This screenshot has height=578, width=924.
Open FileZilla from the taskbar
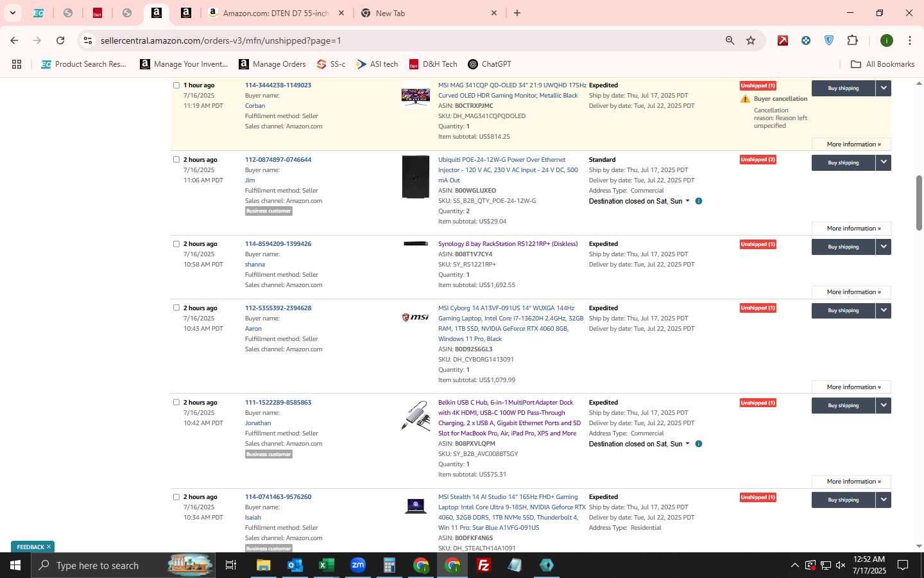coord(484,565)
